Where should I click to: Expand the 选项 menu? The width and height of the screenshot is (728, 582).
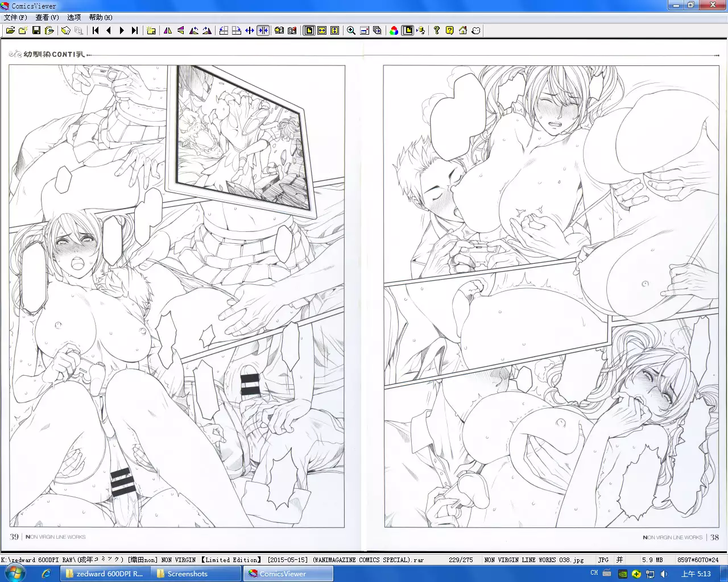74,18
